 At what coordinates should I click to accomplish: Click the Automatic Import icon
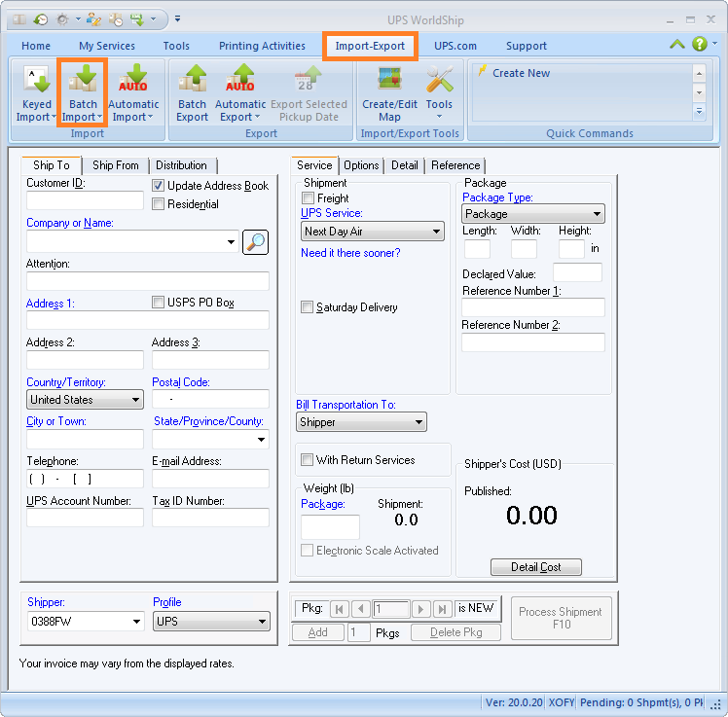[x=133, y=78]
